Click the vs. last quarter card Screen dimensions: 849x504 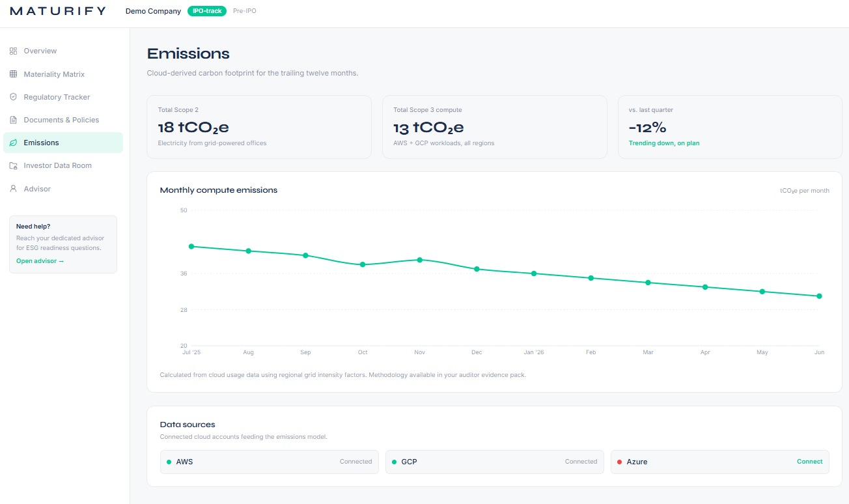(x=730, y=127)
